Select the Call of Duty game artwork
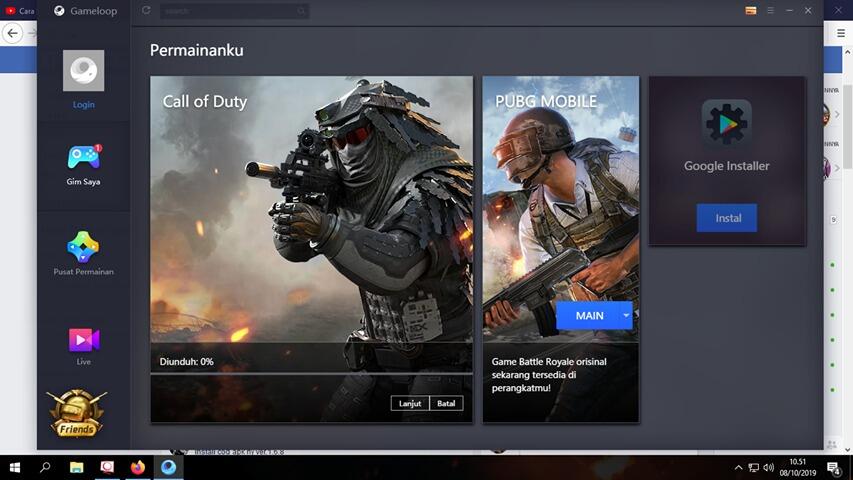853x480 pixels. coord(311,209)
